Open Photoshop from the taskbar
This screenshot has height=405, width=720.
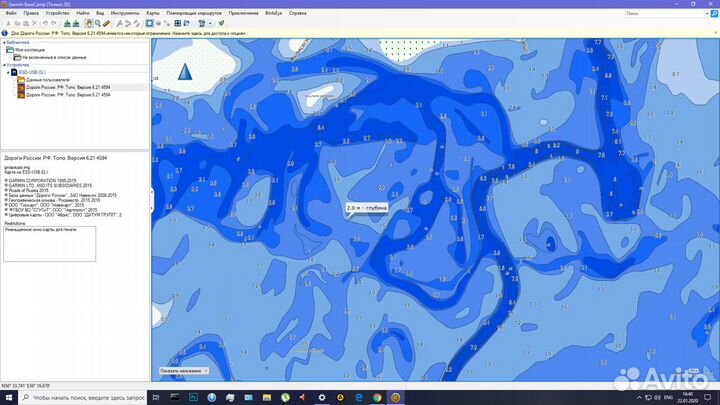click(193, 397)
